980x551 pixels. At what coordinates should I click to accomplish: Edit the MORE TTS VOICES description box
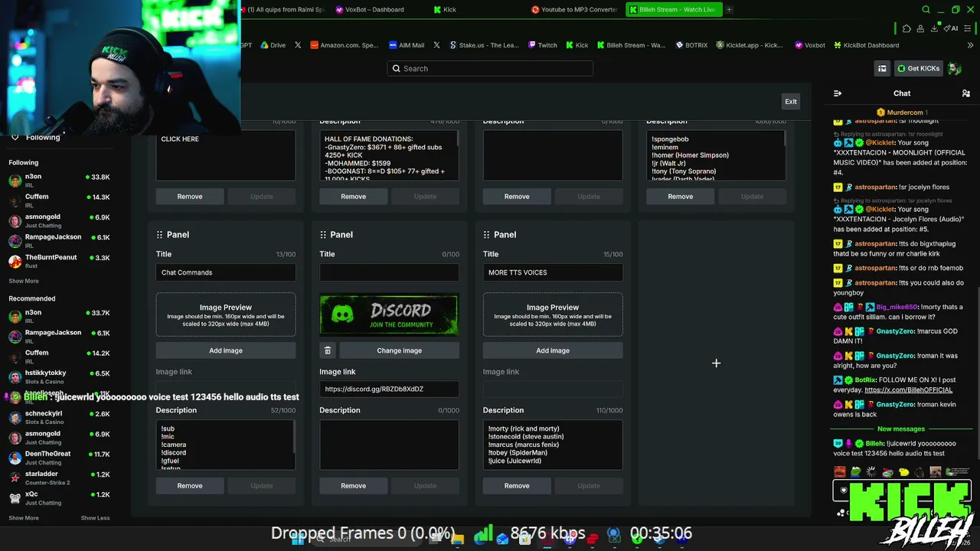tap(553, 445)
